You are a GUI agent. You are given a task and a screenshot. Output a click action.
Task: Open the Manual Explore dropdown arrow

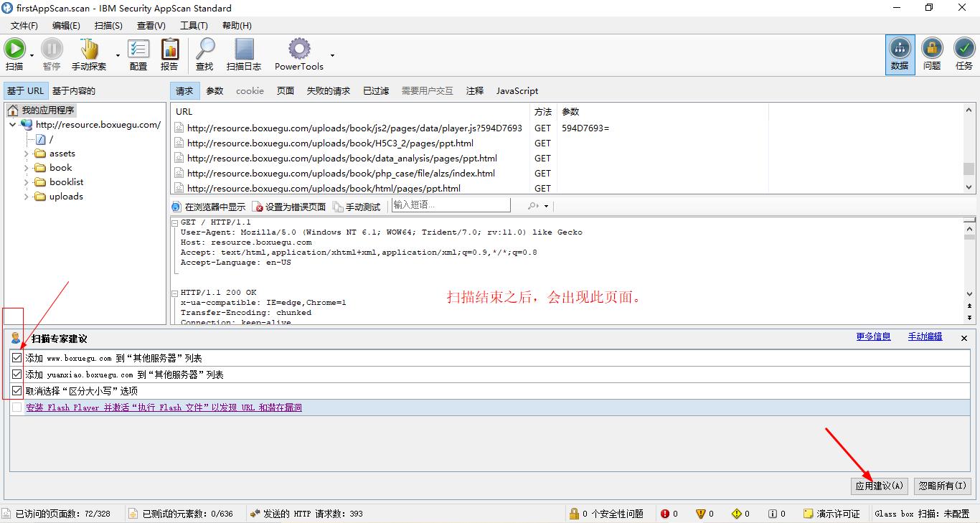click(118, 55)
